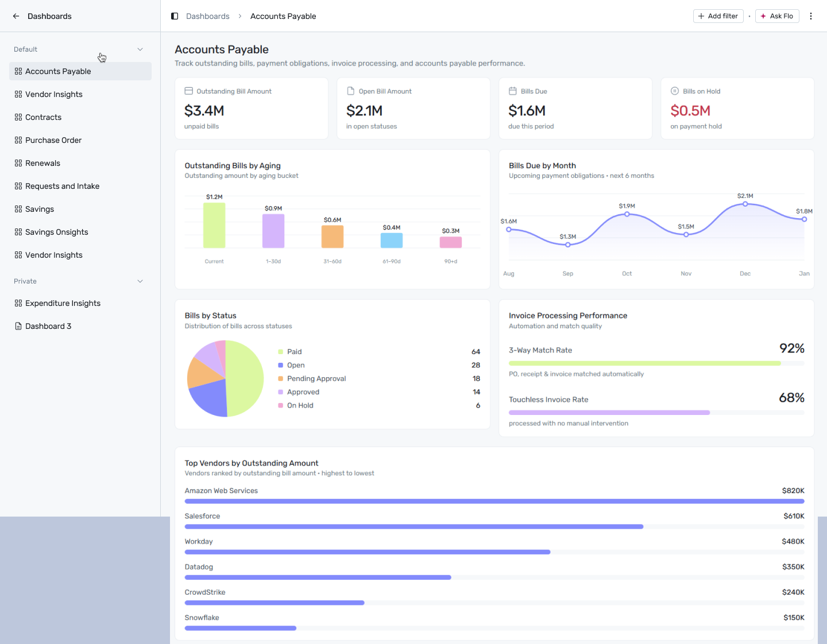Click the Bills Due calendar icon

(512, 91)
